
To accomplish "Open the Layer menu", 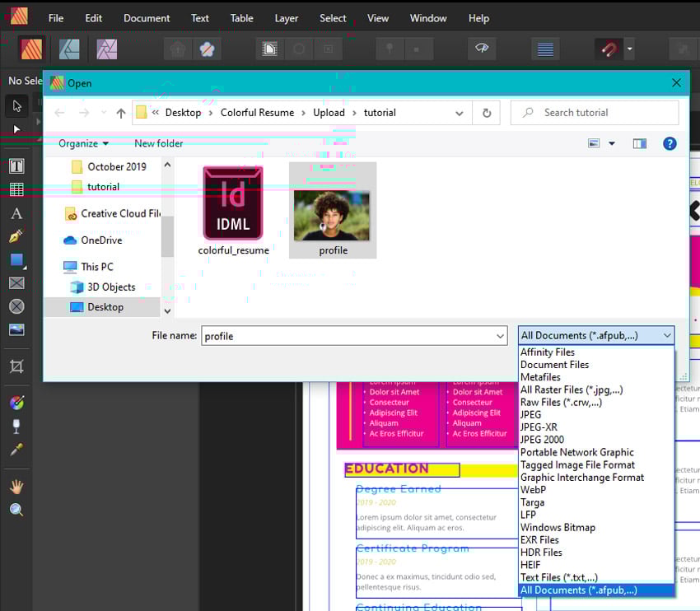I will point(286,18).
